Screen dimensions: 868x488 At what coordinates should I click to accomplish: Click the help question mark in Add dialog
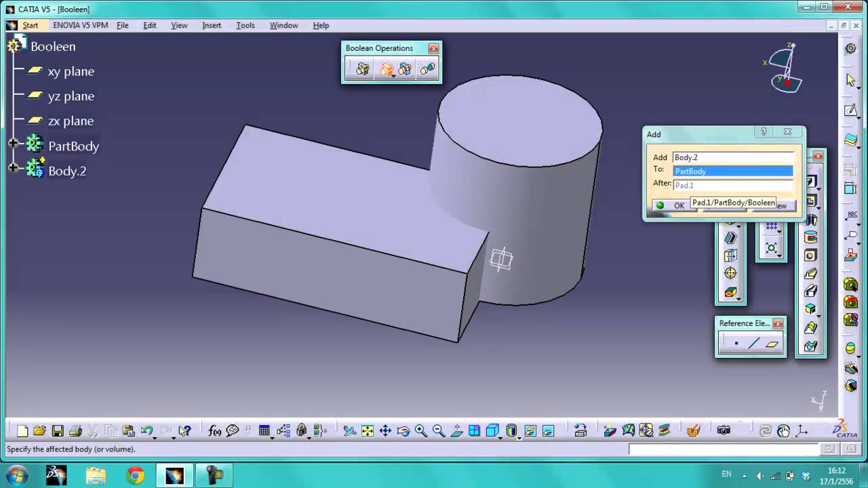[764, 132]
